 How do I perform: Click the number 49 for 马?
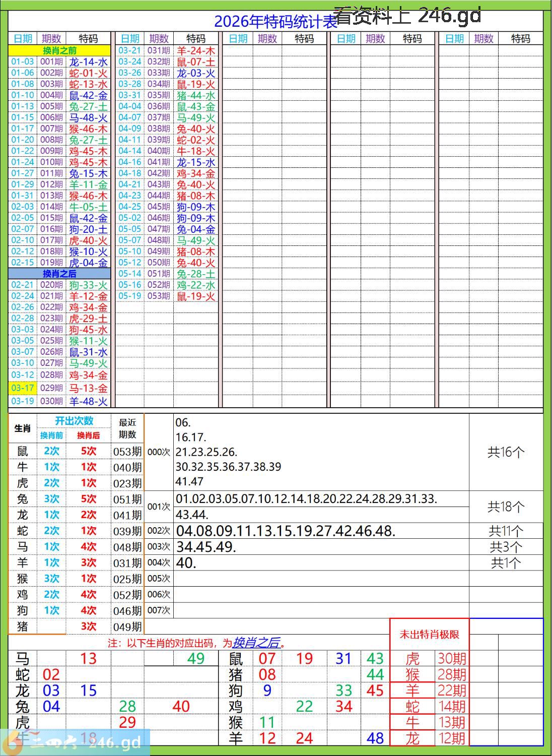point(196,658)
